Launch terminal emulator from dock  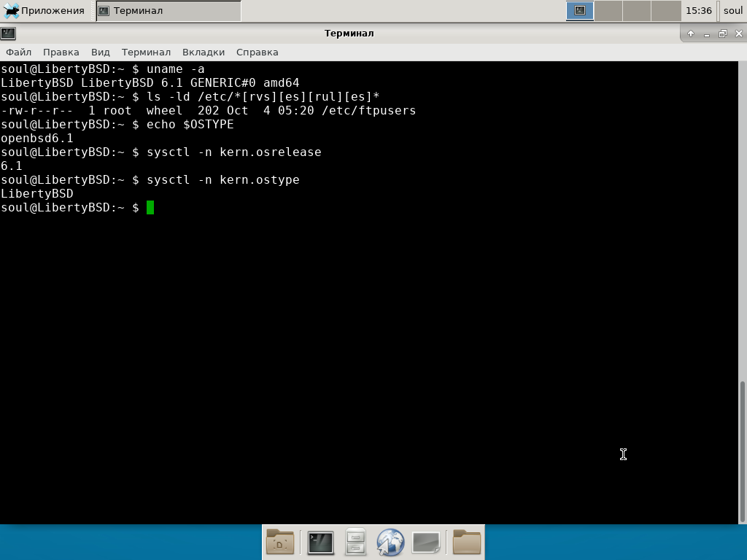coord(320,542)
